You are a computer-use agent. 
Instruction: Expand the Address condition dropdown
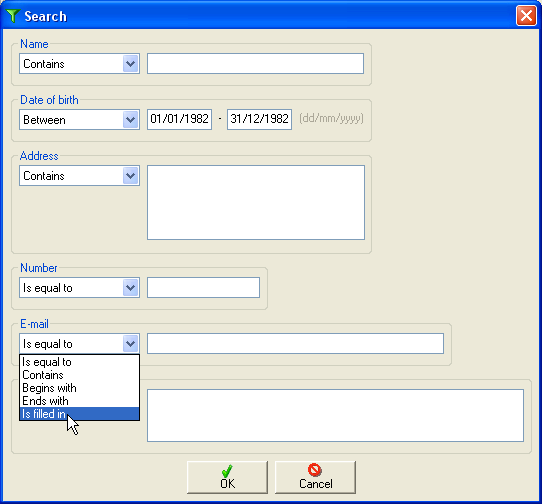click(130, 176)
